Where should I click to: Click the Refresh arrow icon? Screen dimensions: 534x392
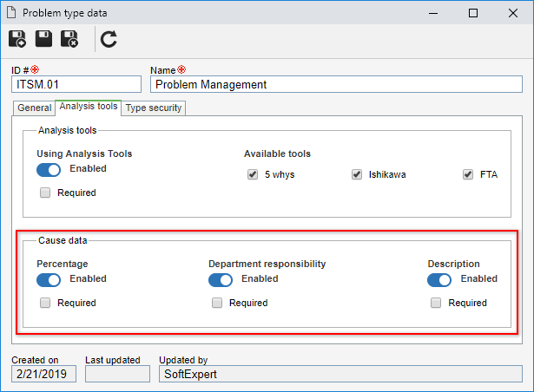[109, 39]
